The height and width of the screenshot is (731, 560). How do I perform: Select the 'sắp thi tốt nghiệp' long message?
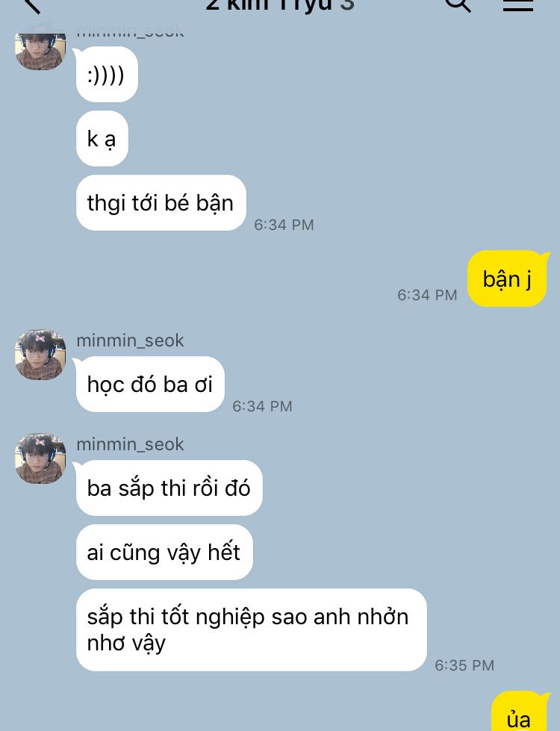click(252, 630)
